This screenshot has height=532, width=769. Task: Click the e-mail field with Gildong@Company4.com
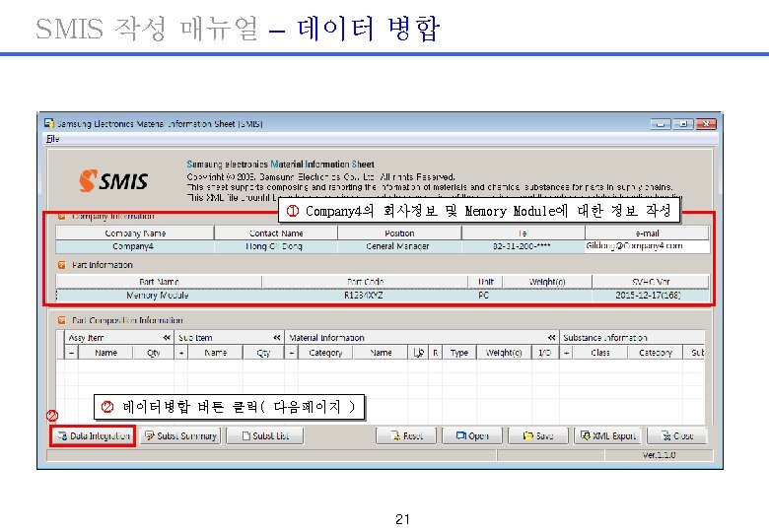tap(647, 246)
